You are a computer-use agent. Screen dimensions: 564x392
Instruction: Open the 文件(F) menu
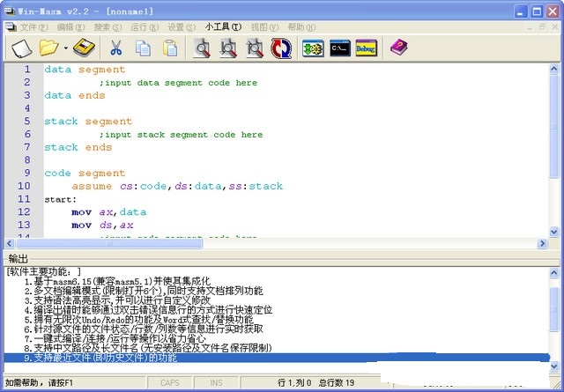click(x=33, y=27)
